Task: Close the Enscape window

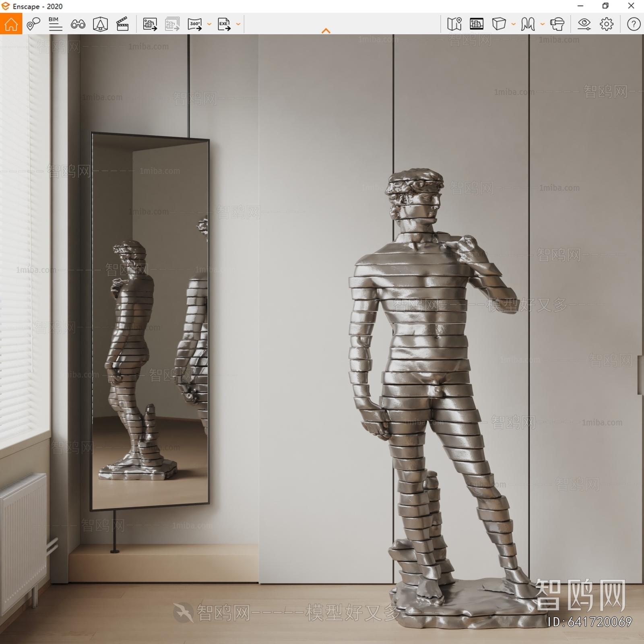Action: (631, 6)
